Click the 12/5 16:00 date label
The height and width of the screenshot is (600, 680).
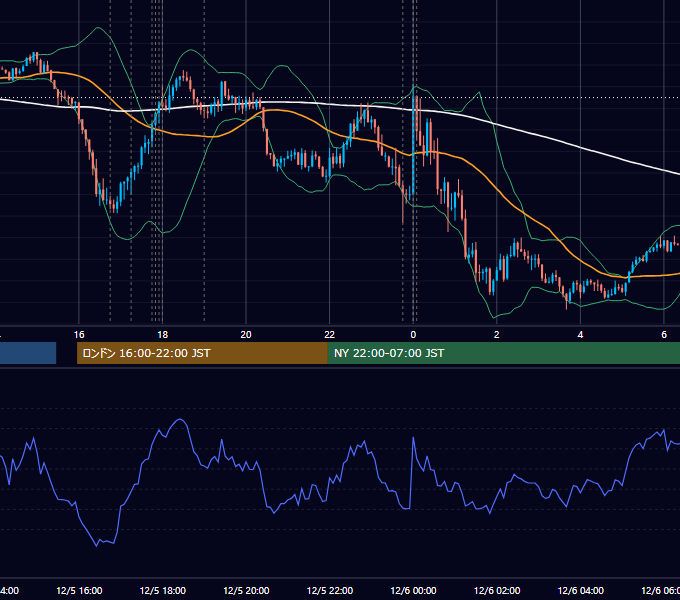click(79, 591)
